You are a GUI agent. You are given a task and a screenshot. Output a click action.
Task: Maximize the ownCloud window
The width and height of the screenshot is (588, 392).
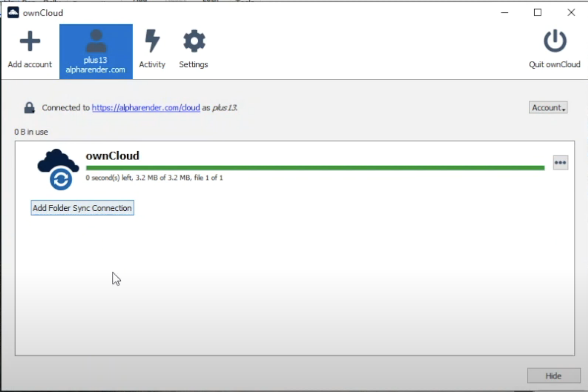coord(538,13)
